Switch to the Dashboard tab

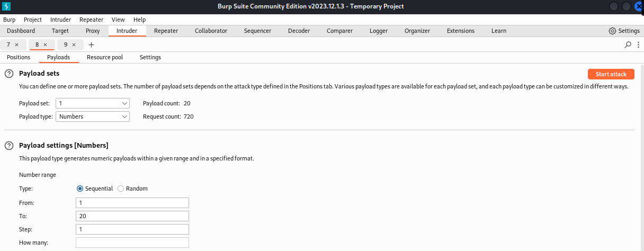point(21,31)
